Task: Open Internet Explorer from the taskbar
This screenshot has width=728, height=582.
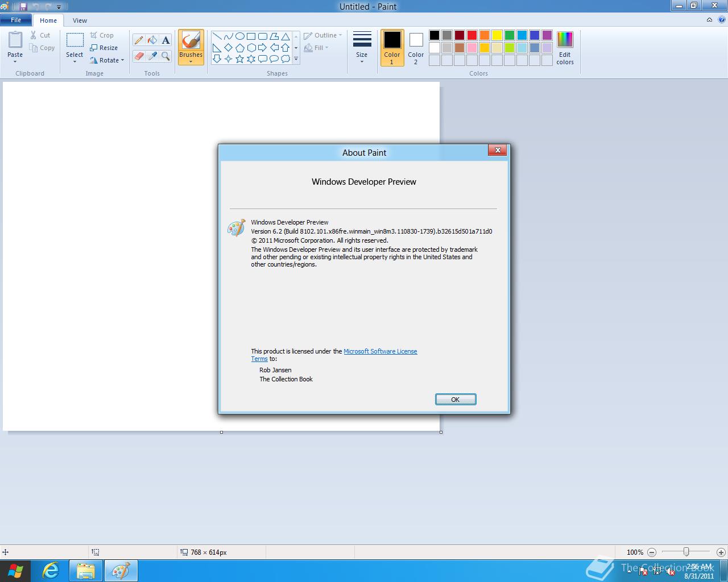Action: (51, 571)
